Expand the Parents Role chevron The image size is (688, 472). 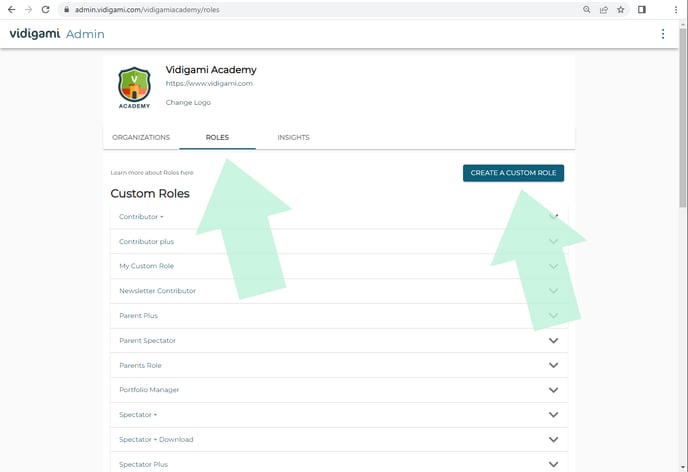554,365
